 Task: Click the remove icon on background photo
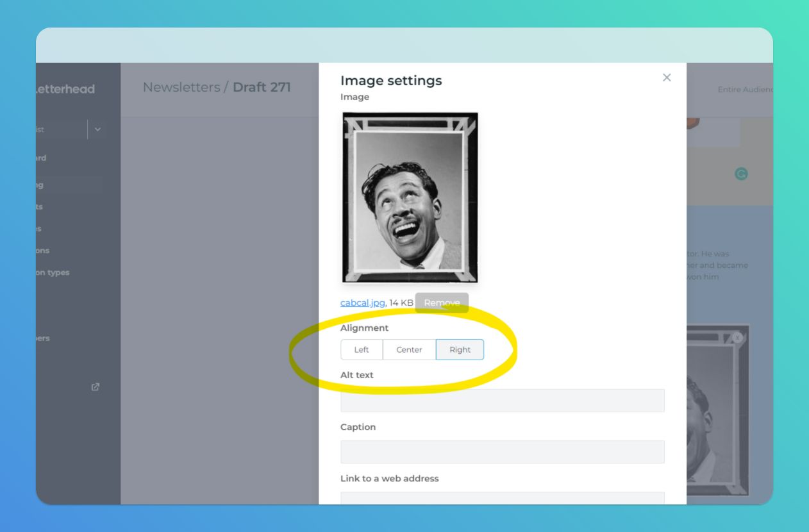738,337
